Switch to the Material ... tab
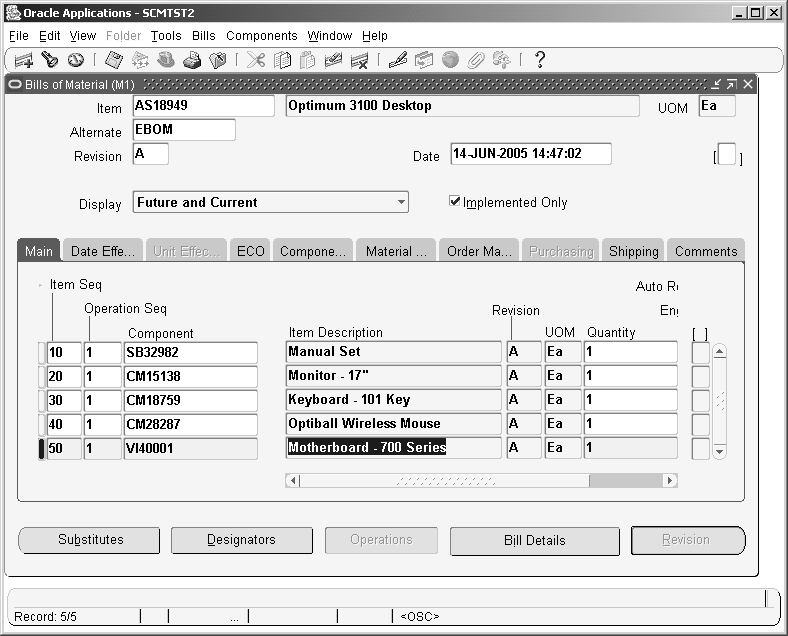The width and height of the screenshot is (788, 636). [396, 251]
